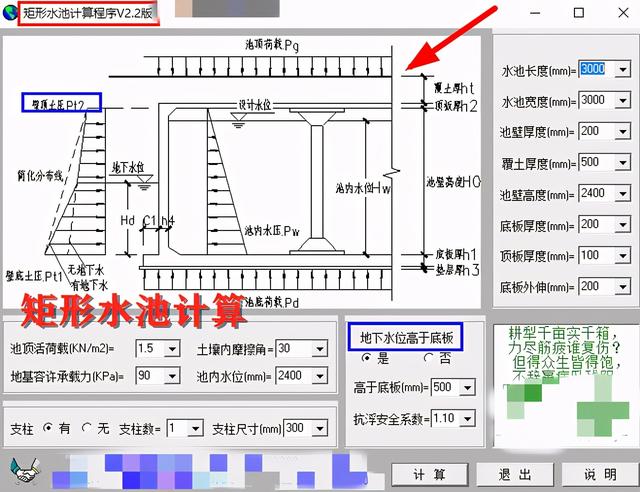Click window title 矩形水池计算程序V2.2版

(x=88, y=13)
